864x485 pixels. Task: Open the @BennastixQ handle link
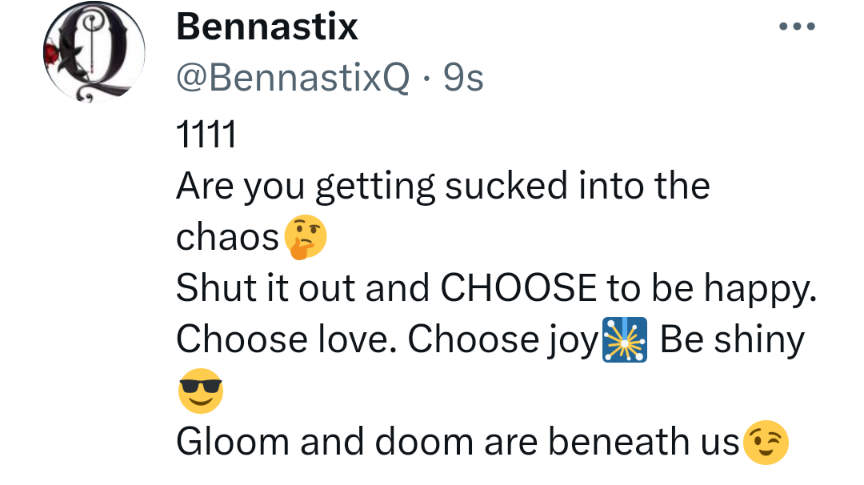[293, 79]
